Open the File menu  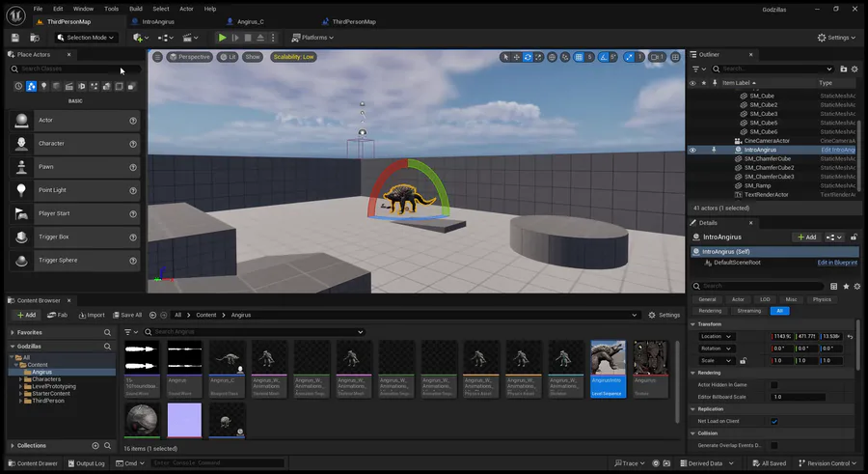point(38,9)
